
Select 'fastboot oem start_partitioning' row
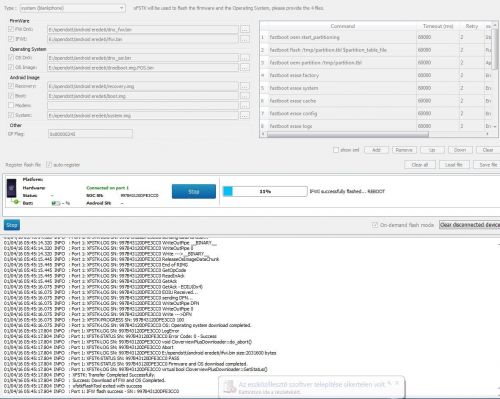pos(376,37)
